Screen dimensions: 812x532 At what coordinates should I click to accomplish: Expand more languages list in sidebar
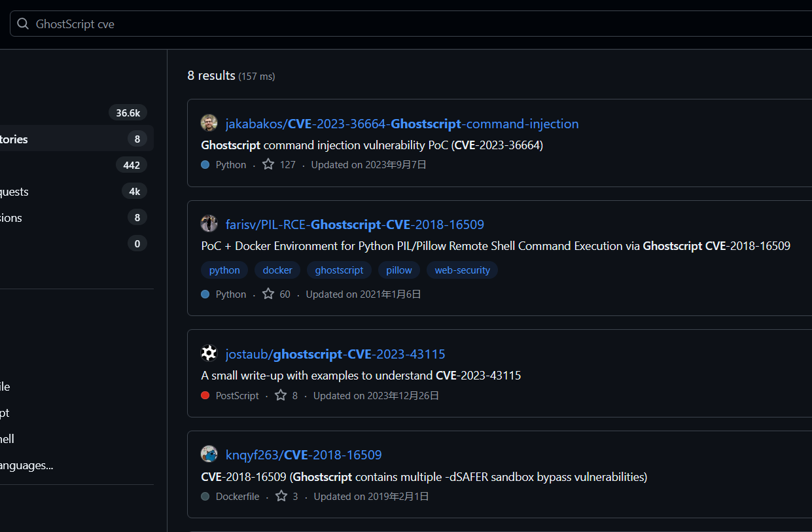[26, 465]
